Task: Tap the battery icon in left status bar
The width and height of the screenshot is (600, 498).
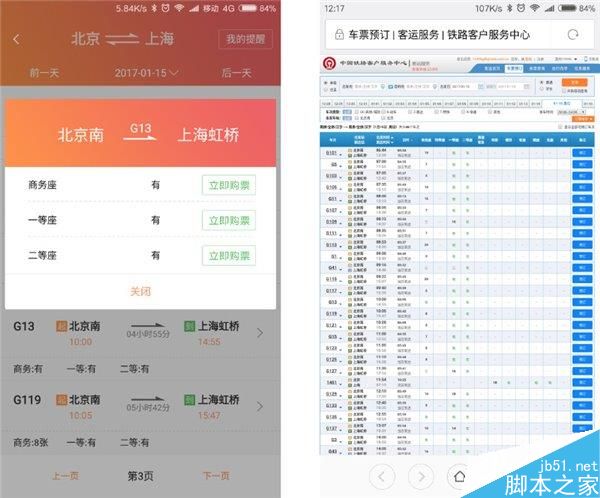Action: (x=248, y=8)
